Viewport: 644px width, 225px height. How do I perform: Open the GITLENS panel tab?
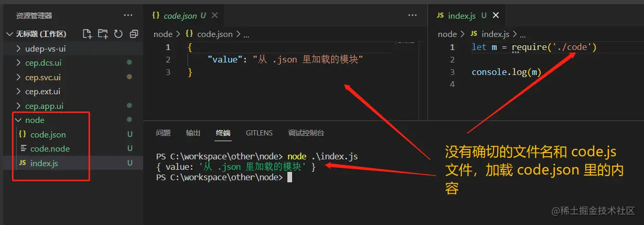click(259, 133)
